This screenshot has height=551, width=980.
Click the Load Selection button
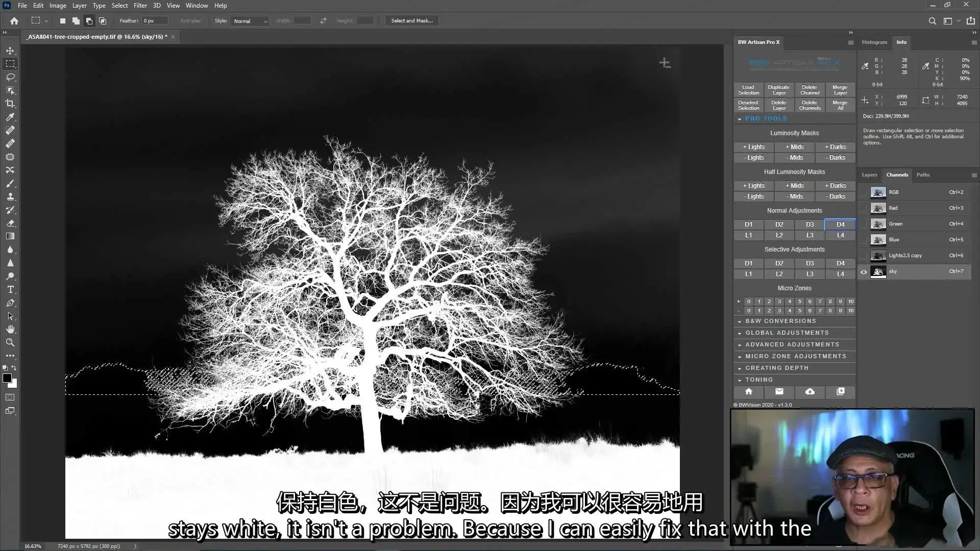(749, 90)
